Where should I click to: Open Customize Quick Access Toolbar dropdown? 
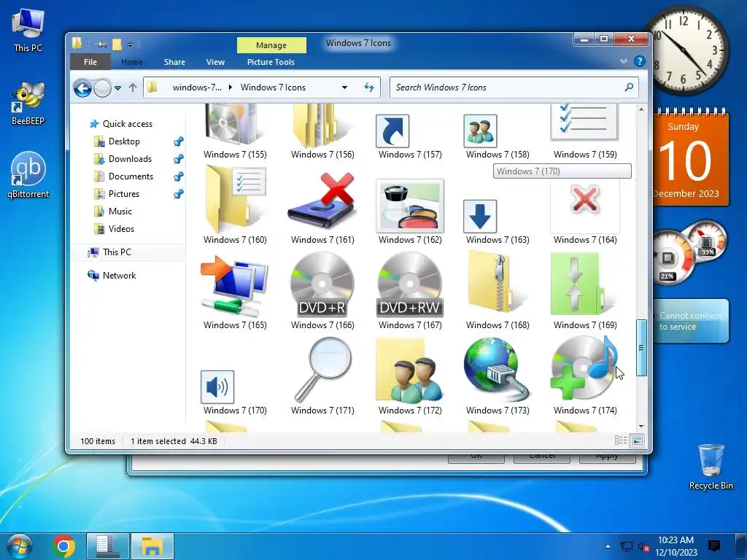pos(130,45)
